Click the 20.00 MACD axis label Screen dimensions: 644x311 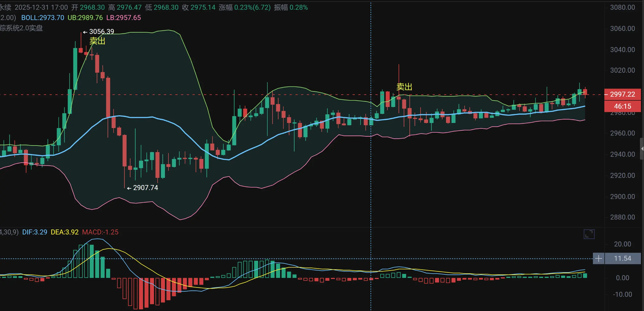[622, 244]
